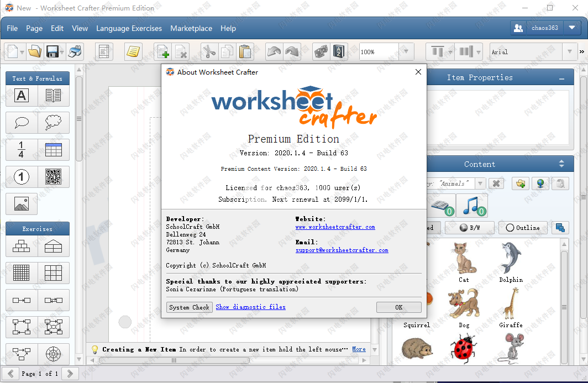The height and width of the screenshot is (383, 588).
Task: Cut selection with scissors icon
Action: tap(209, 51)
